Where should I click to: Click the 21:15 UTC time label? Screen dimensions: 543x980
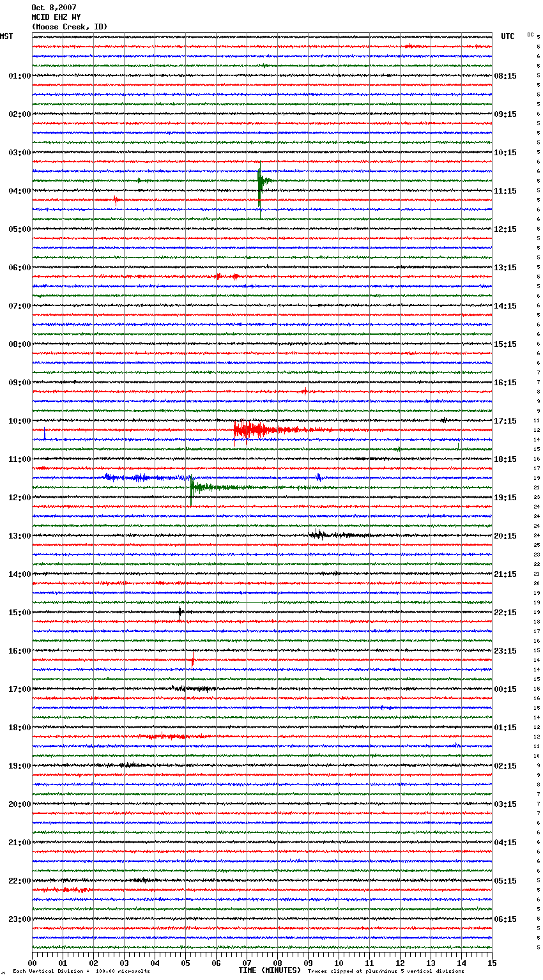(x=505, y=574)
